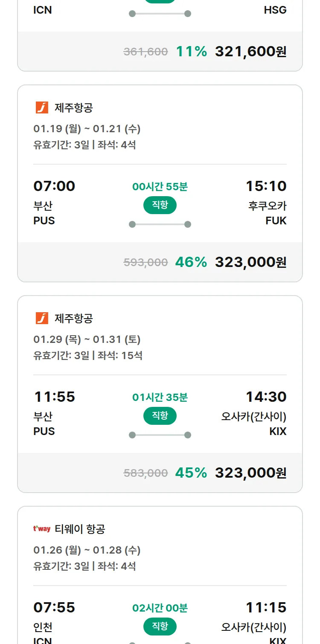Click the 01시간 35분 flight duration
320x644 pixels.
pyautogui.click(x=160, y=397)
